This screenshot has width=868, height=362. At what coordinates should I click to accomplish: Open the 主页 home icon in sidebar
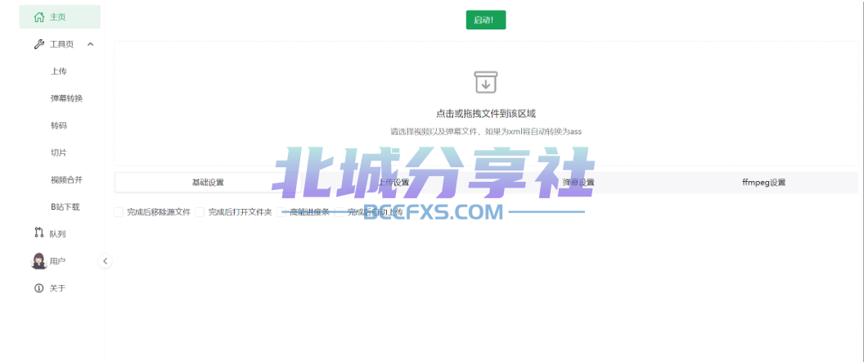(x=38, y=17)
